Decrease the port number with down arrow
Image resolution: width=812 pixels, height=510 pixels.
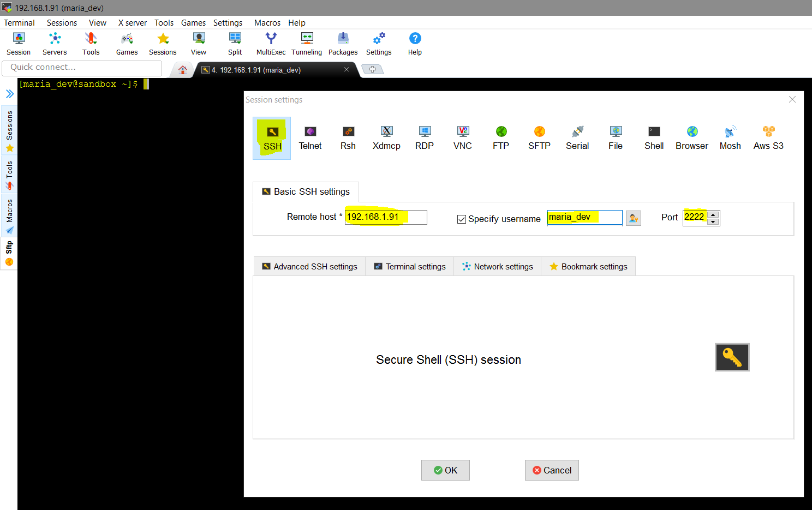click(x=713, y=221)
